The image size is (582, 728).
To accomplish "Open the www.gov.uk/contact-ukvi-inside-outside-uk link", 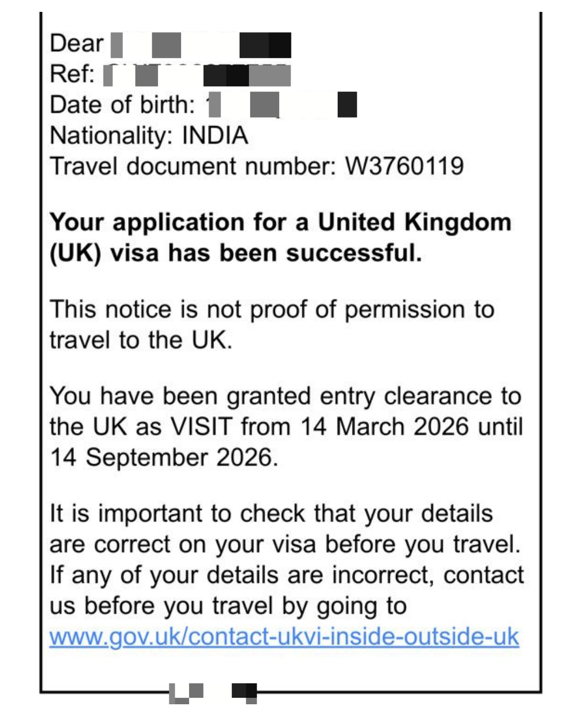I will tap(284, 637).
